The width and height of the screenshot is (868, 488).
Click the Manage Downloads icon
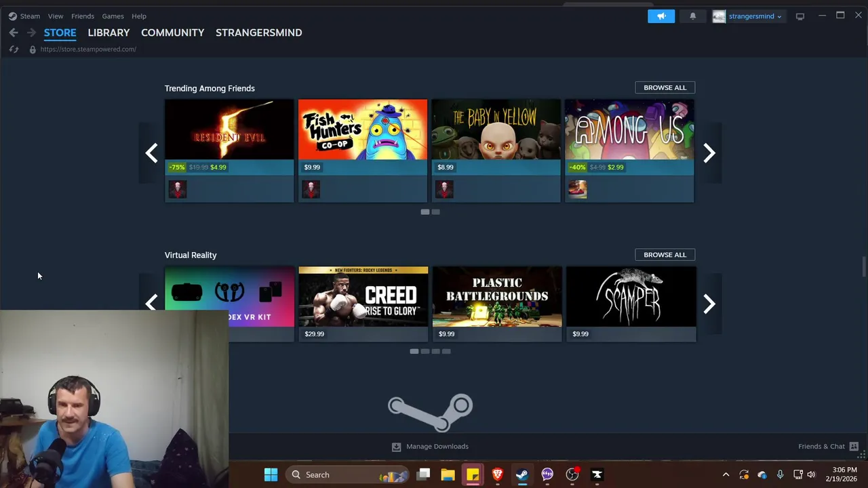396,447
